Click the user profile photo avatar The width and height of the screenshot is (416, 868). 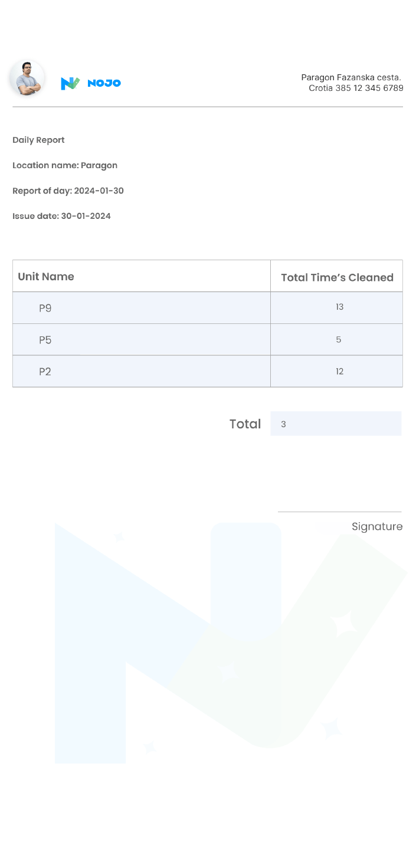[27, 78]
